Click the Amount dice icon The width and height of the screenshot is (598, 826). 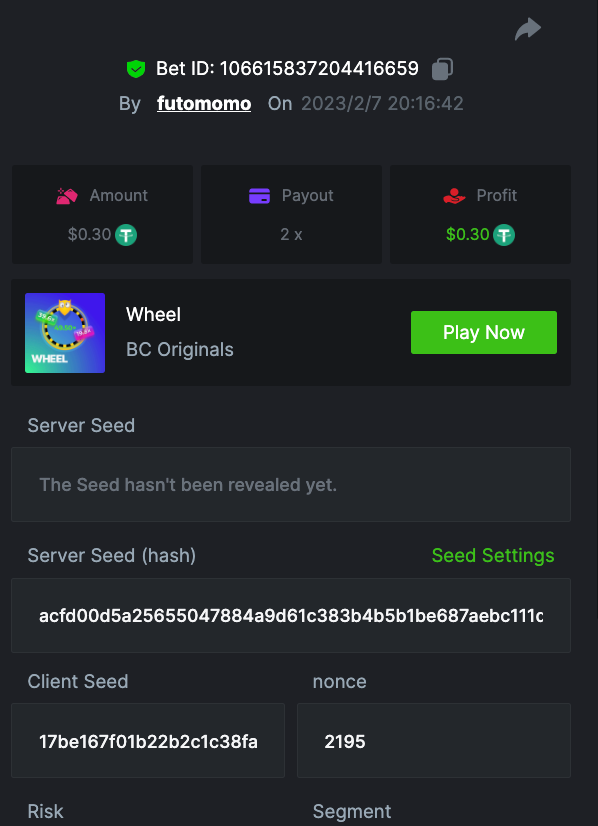(x=67, y=196)
